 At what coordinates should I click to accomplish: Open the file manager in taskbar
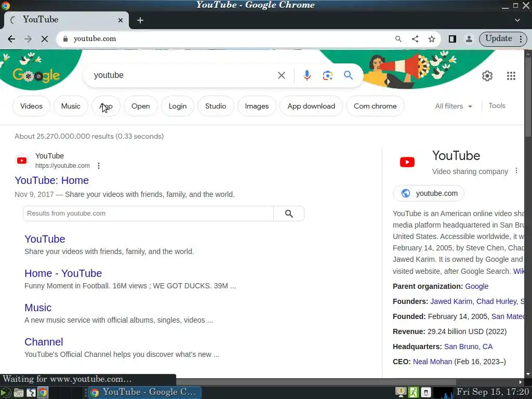tap(18, 393)
